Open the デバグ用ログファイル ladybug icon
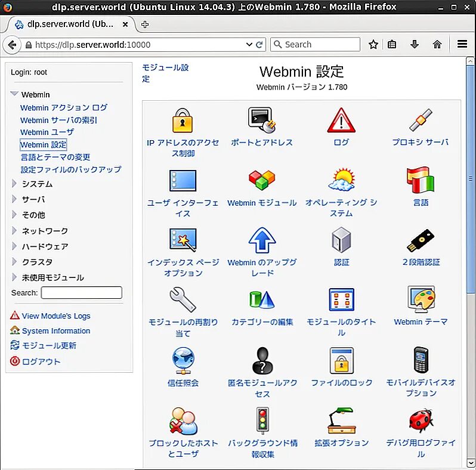The width and height of the screenshot is (476, 470). pyautogui.click(x=421, y=420)
